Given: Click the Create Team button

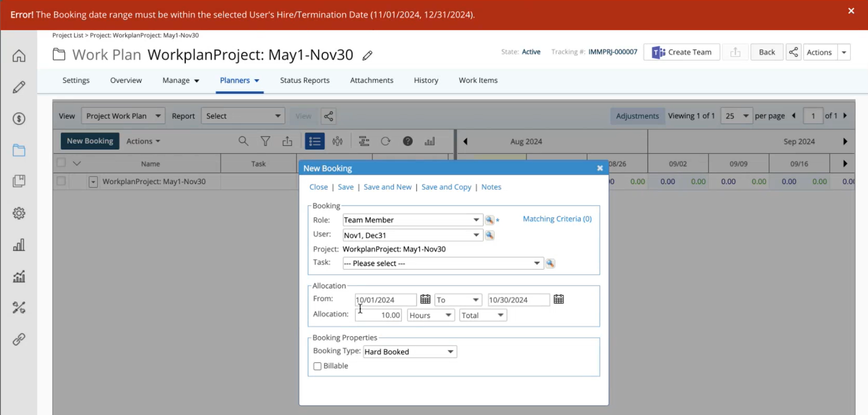Looking at the screenshot, I should [x=682, y=52].
